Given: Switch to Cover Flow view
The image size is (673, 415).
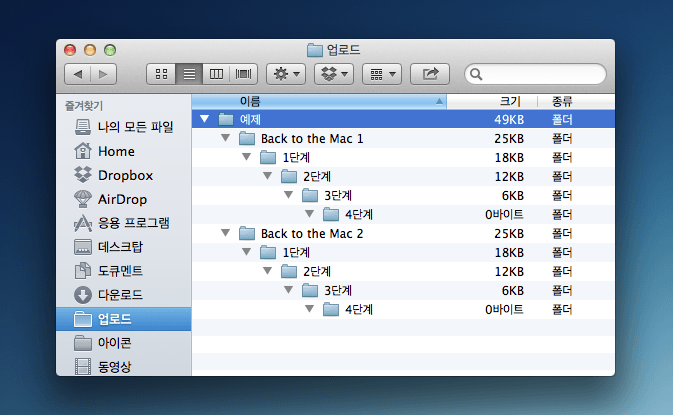Looking at the screenshot, I should click(x=243, y=74).
